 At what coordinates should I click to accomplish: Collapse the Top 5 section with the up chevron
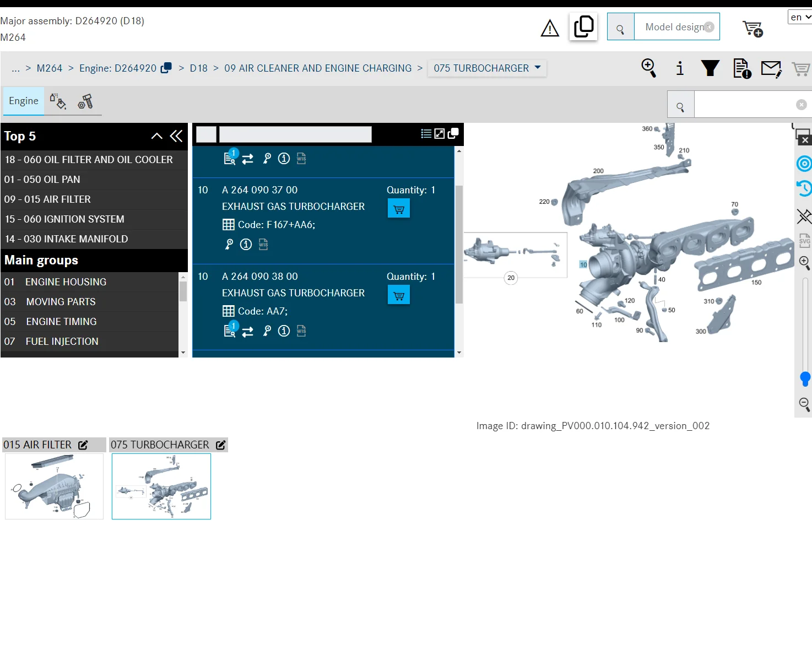(x=157, y=136)
